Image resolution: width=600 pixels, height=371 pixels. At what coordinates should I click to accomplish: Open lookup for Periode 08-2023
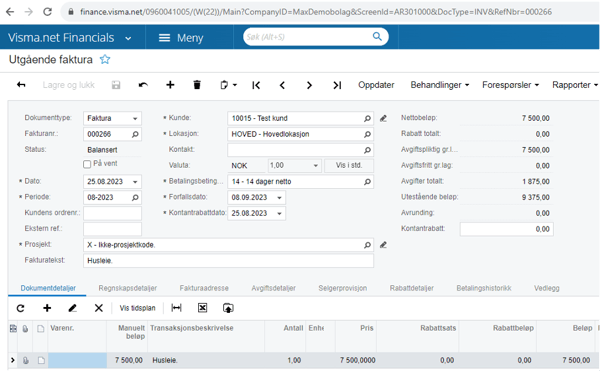click(x=135, y=197)
